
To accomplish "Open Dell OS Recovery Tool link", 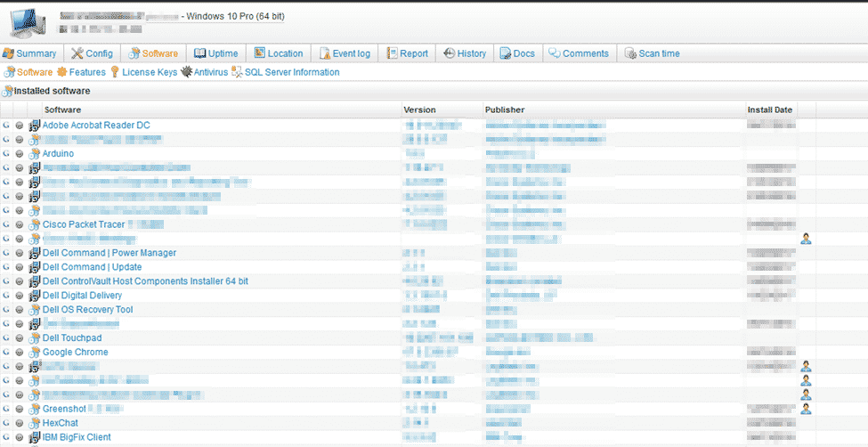I will tap(87, 310).
